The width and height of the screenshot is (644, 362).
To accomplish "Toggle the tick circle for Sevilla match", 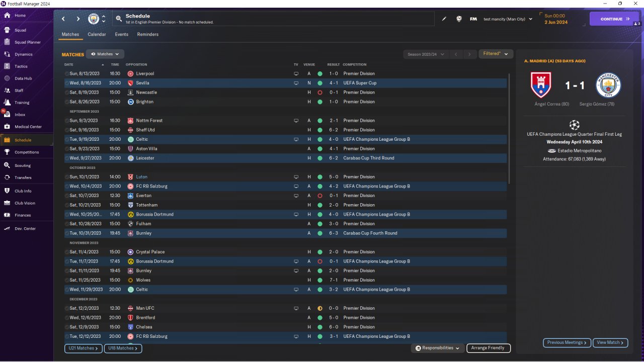I will point(67,83).
